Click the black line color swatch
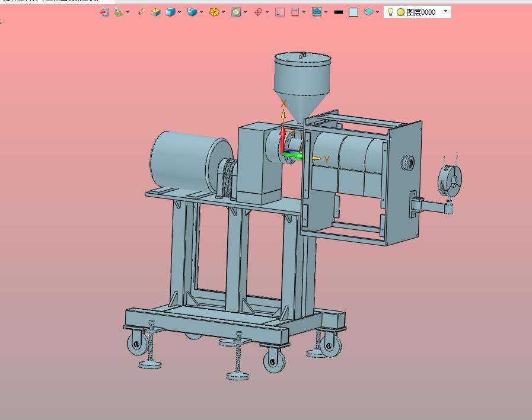The image size is (532, 420). pyautogui.click(x=339, y=12)
